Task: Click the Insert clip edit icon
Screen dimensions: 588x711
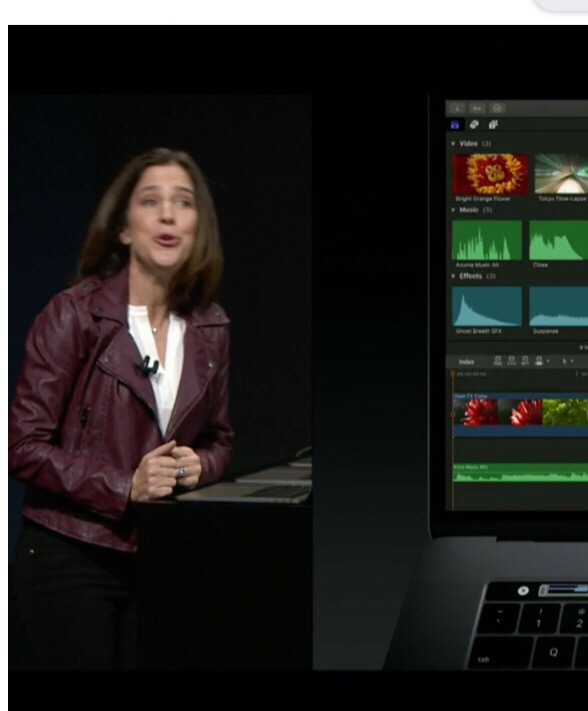Action: (511, 361)
